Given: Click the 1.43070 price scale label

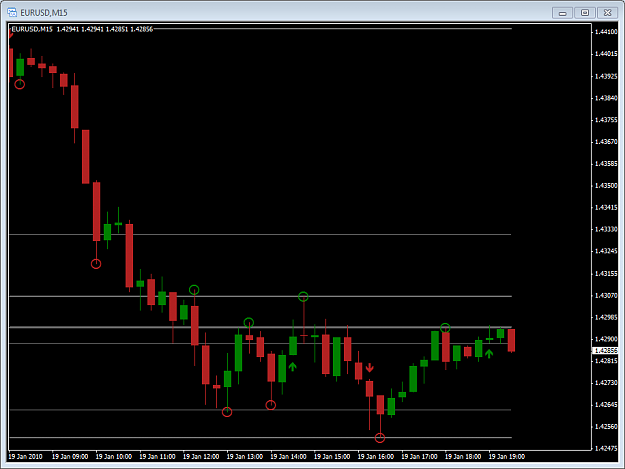Looking at the screenshot, I should coord(606,296).
